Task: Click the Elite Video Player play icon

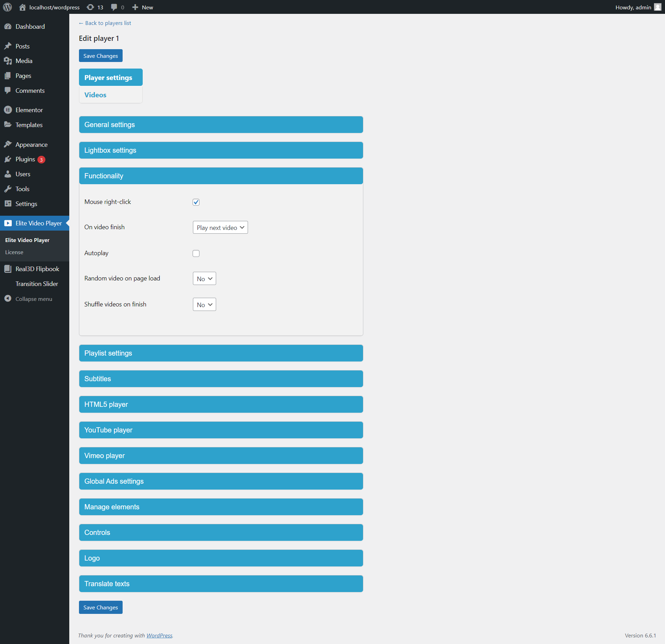Action: click(x=8, y=223)
